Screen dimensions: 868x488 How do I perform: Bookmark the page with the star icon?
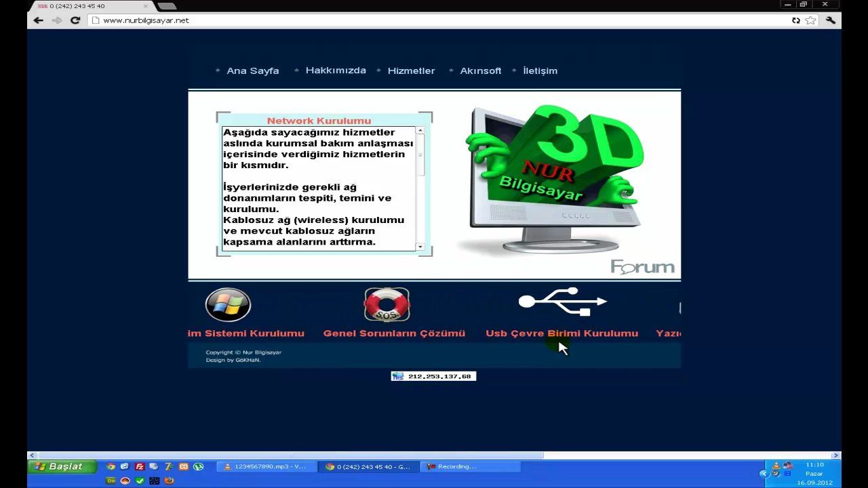[810, 20]
